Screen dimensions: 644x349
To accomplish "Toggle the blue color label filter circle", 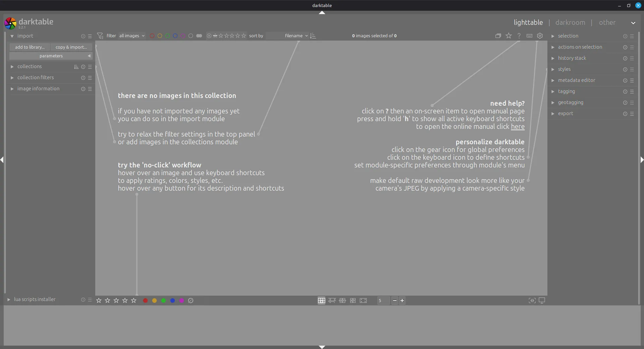I will click(x=175, y=36).
